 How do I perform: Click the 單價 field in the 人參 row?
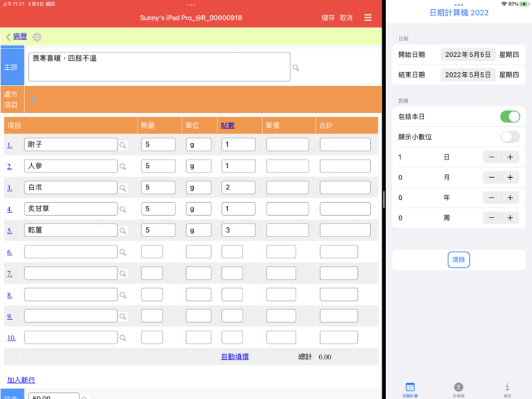[x=287, y=166]
